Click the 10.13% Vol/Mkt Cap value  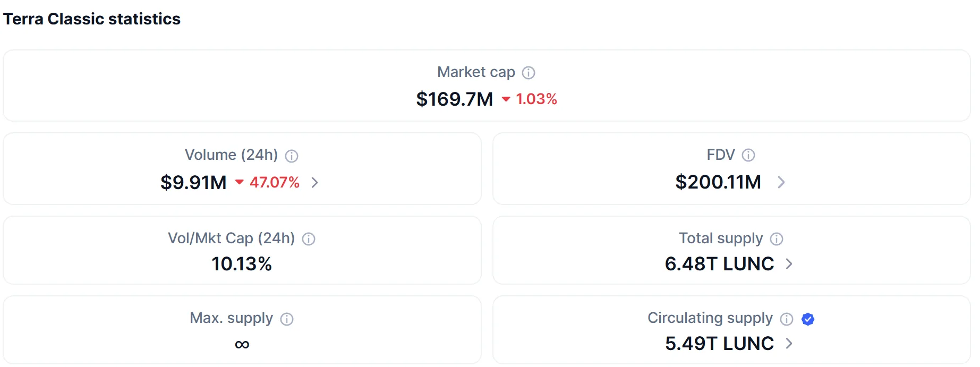[242, 264]
